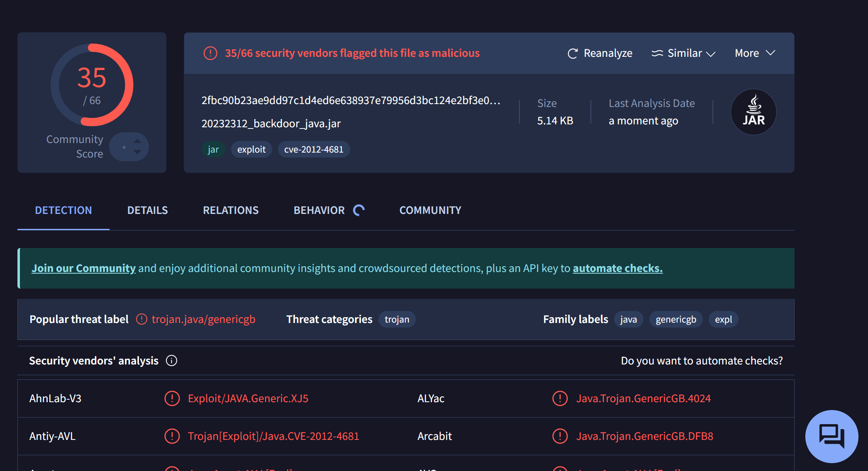Click the truncated file hash text

click(351, 100)
